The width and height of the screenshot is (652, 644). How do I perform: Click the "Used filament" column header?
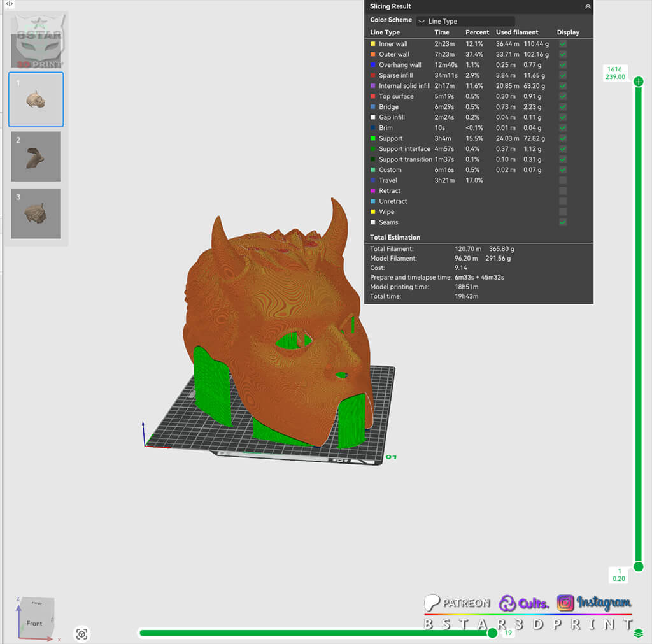[x=517, y=32]
